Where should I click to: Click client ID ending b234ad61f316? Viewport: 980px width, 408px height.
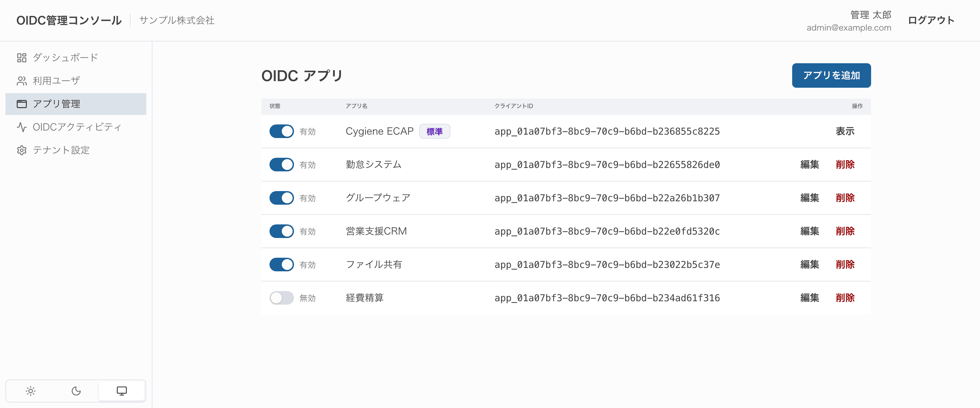607,298
